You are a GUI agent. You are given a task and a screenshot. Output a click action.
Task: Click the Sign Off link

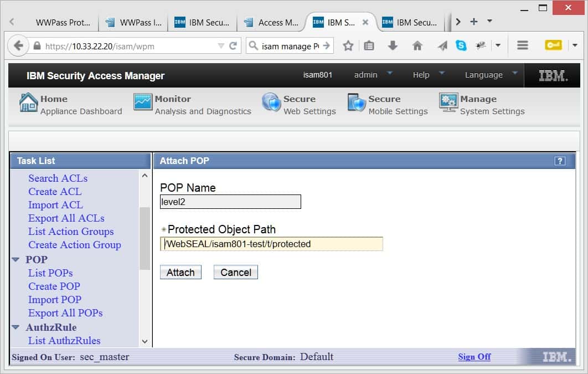click(474, 357)
